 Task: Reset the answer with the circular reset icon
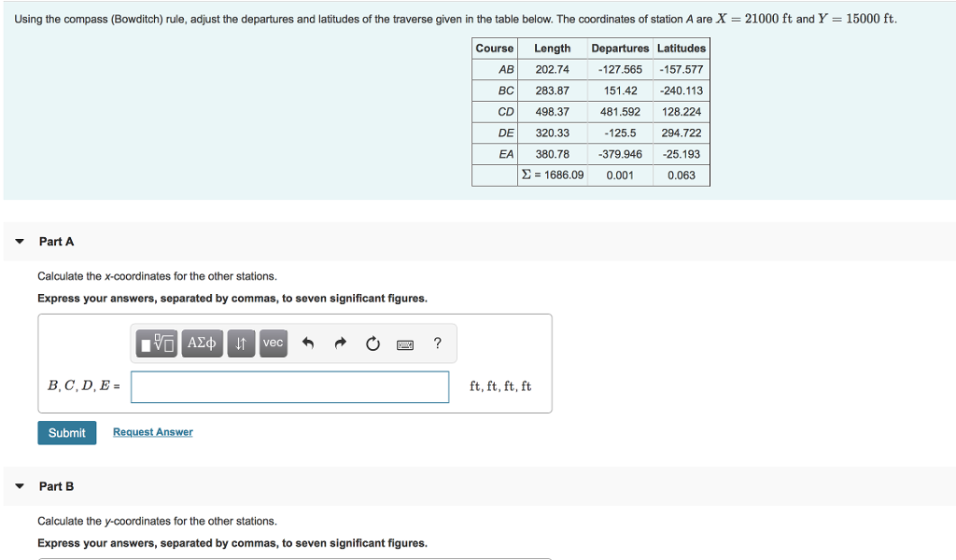tap(372, 343)
